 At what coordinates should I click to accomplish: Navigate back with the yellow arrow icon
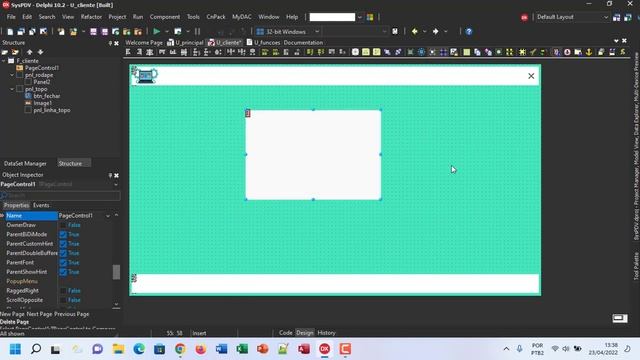click(415, 31)
